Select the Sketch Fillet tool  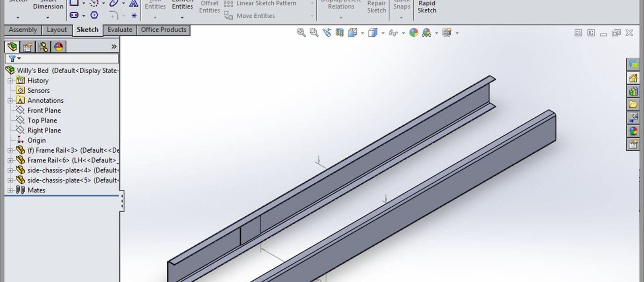click(x=114, y=15)
